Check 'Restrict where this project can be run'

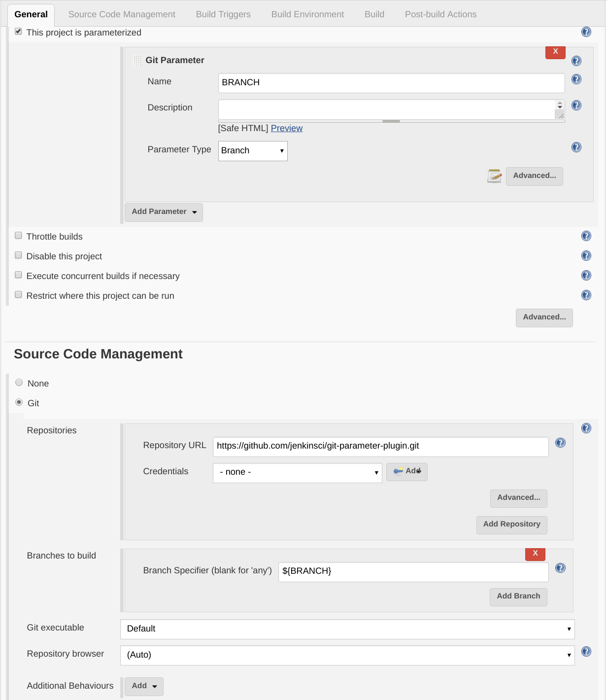tap(18, 295)
